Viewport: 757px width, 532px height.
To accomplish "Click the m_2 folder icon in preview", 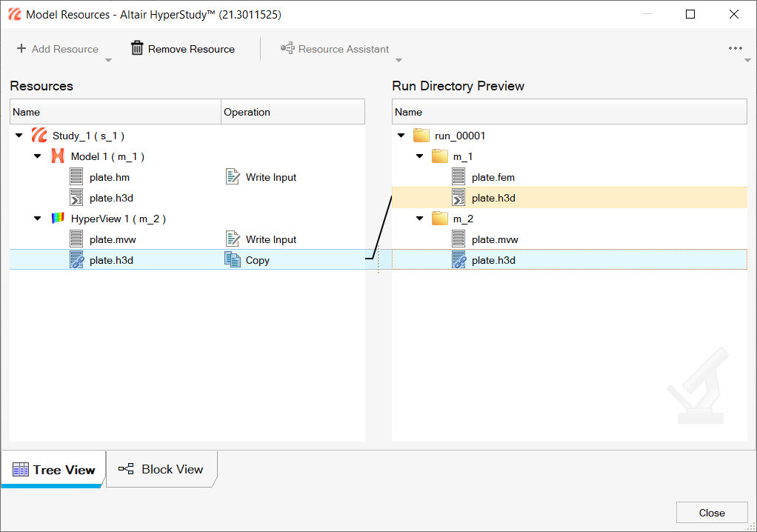I will point(440,219).
